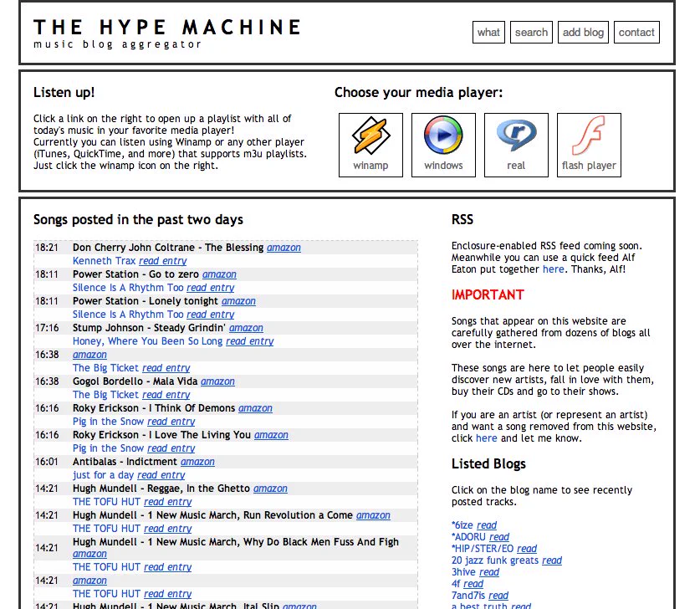Go to the 'search' navigation button
Screen dimensions: 700x609
coord(531,32)
